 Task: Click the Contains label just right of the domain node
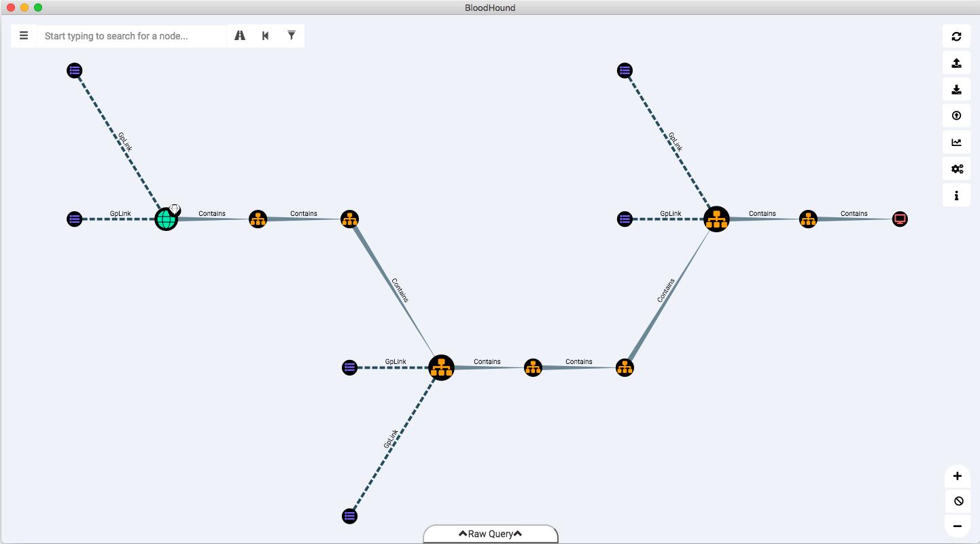(x=212, y=213)
